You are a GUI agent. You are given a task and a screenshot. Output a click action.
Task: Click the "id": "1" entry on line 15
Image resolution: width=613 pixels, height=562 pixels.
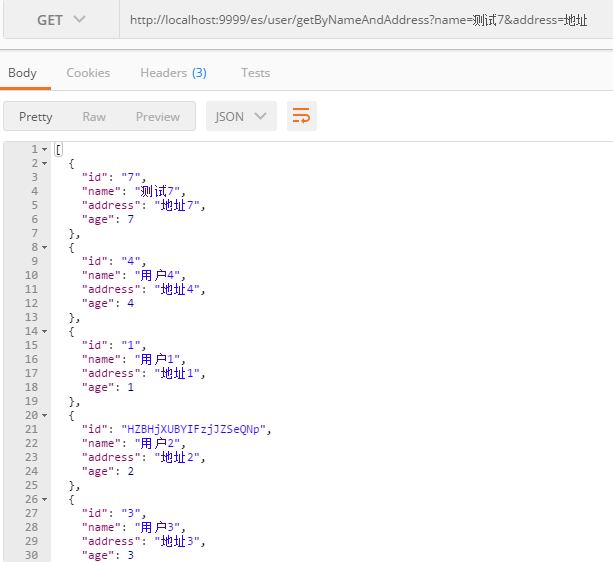pos(114,345)
